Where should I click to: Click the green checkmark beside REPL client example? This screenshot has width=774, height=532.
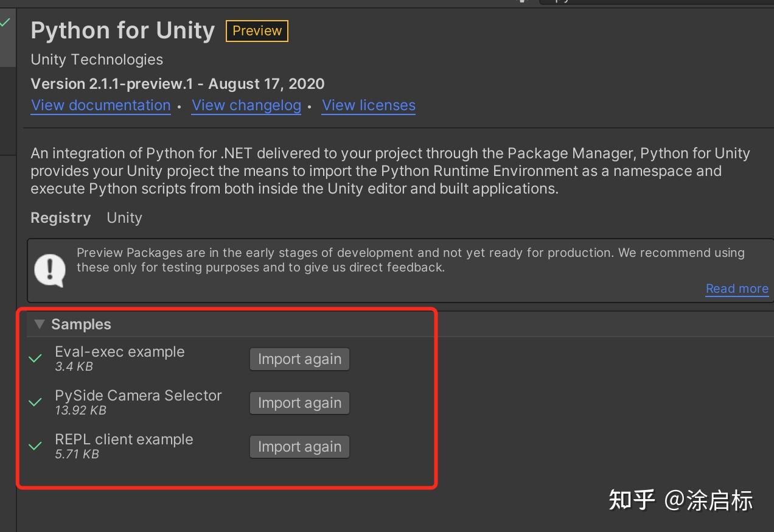35,446
